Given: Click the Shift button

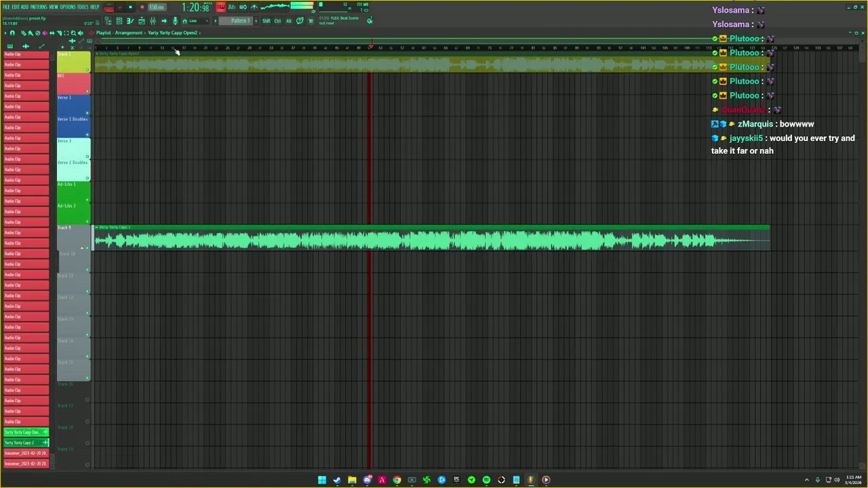Looking at the screenshot, I should (x=267, y=21).
